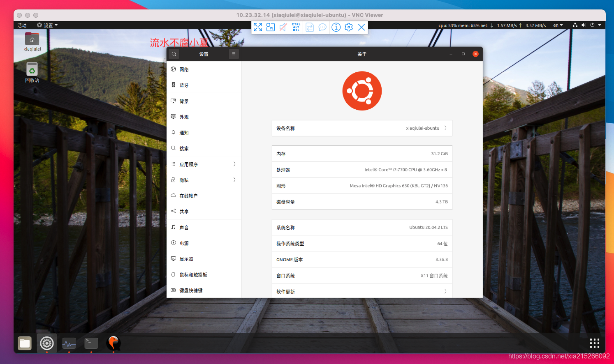Select 外观 in Settings sidebar
The width and height of the screenshot is (614, 364).
click(x=204, y=117)
